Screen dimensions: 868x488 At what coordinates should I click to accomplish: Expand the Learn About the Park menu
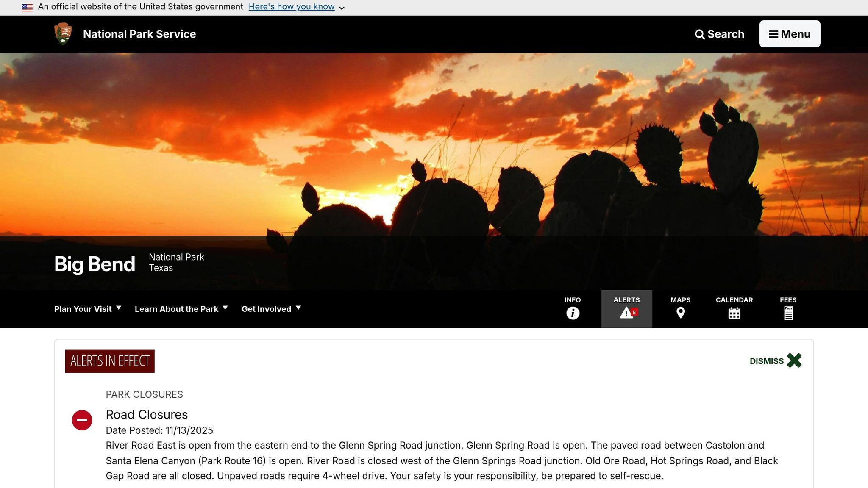(181, 309)
